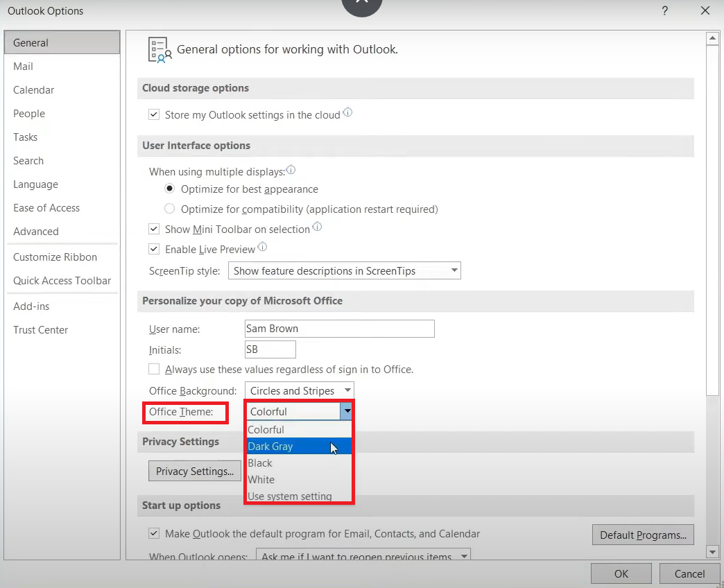Click info icon next to Live Preview
724x588 pixels.
[262, 247]
